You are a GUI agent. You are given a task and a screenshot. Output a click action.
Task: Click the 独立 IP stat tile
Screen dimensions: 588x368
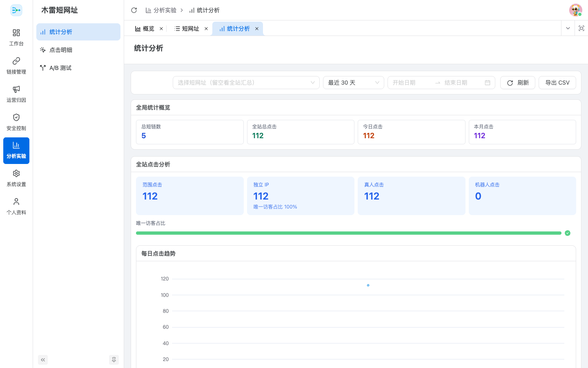point(301,196)
